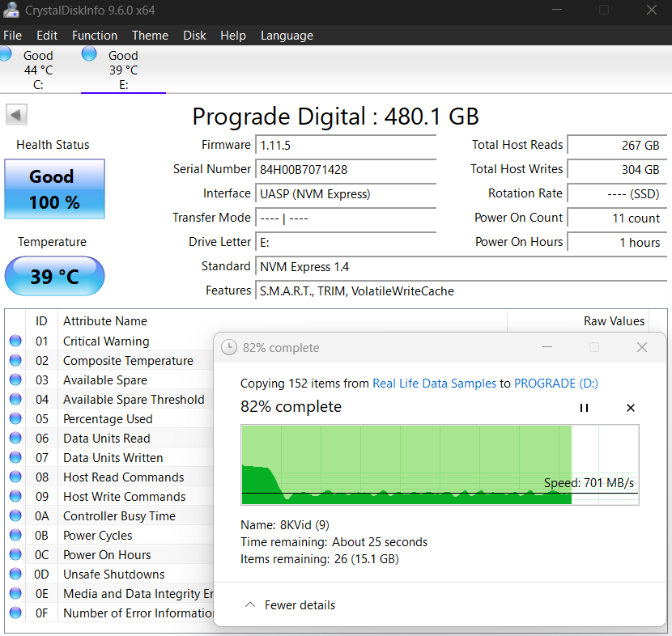The image size is (672, 636).
Task: Select the E: drive tab
Action: [123, 70]
